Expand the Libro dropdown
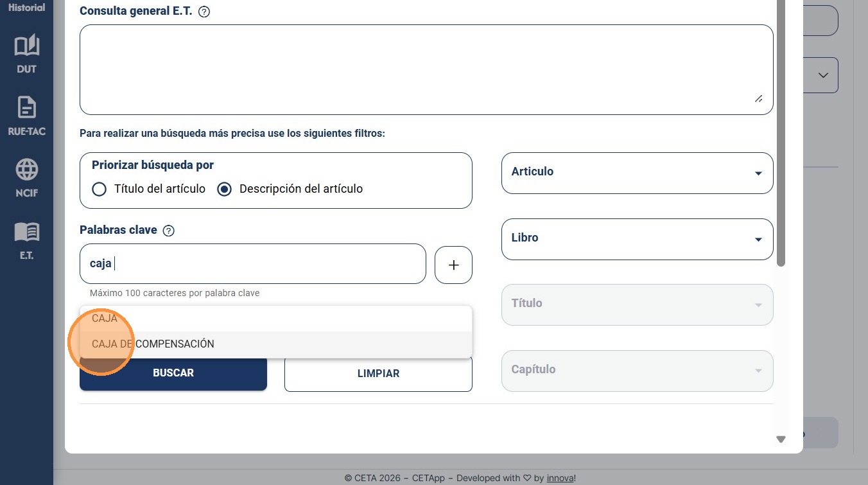The height and width of the screenshot is (485, 868). coord(637,239)
